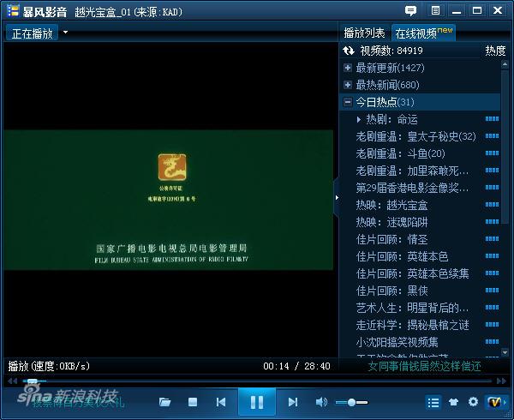Select 老剧重温：加里森敢死… entry
Viewport: 514px width, 420px height.
412,171
